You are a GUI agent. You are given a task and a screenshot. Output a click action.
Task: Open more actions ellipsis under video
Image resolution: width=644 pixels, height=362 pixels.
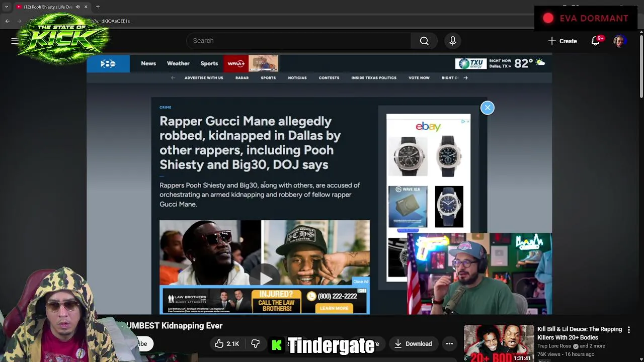pyautogui.click(x=449, y=344)
